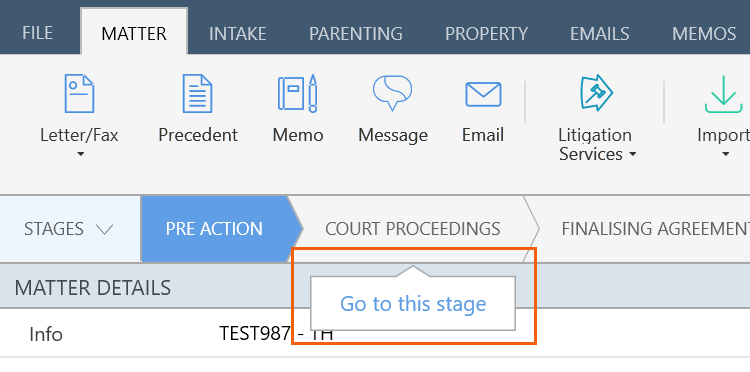
Task: Click the Letter/Fax document icon
Action: pos(79,93)
